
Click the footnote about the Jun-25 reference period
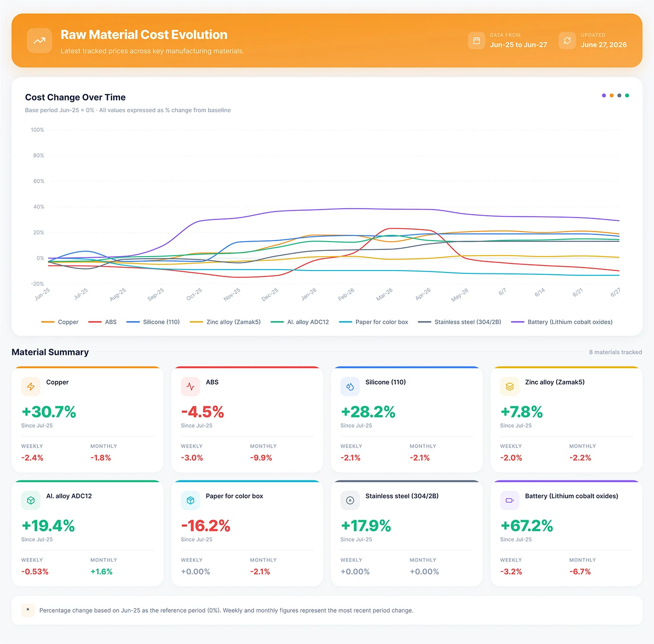[x=227, y=610]
